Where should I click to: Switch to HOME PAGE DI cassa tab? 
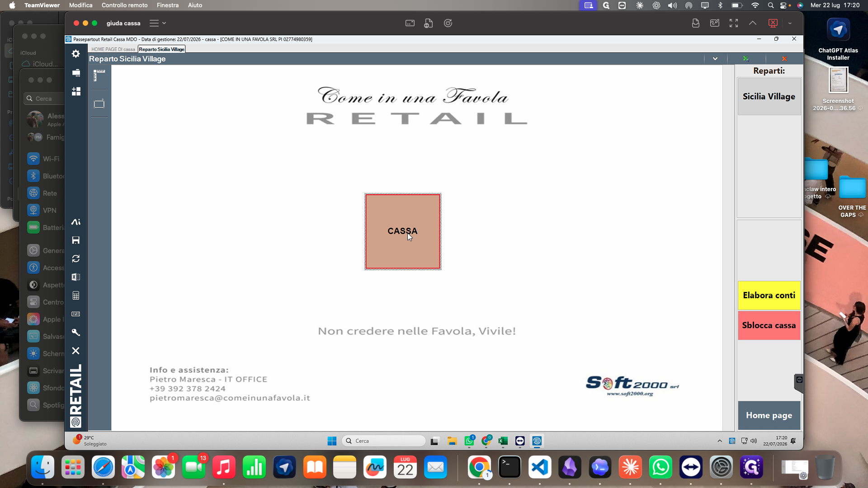(113, 49)
